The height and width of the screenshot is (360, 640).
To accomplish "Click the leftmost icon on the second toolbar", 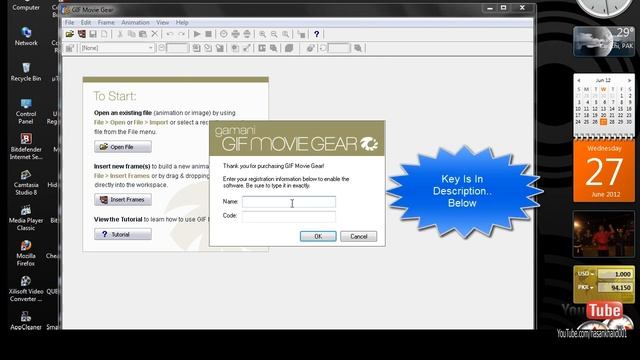I will pos(69,48).
